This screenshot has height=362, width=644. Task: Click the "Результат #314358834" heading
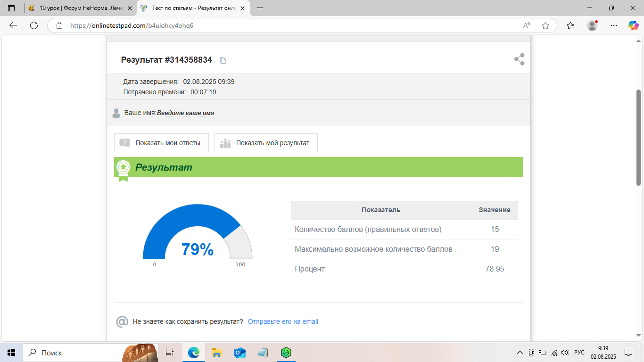[166, 60]
